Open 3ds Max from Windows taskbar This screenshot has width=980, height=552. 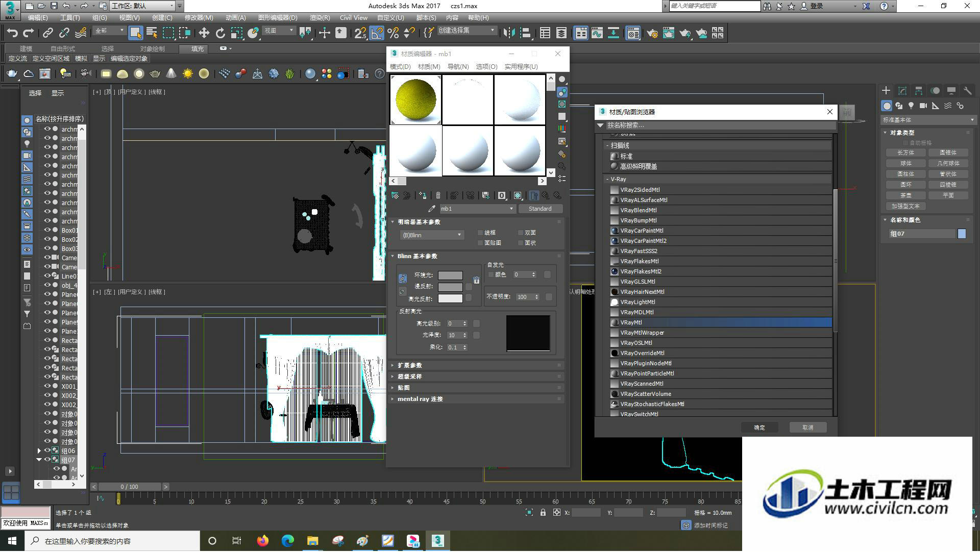[x=438, y=541]
